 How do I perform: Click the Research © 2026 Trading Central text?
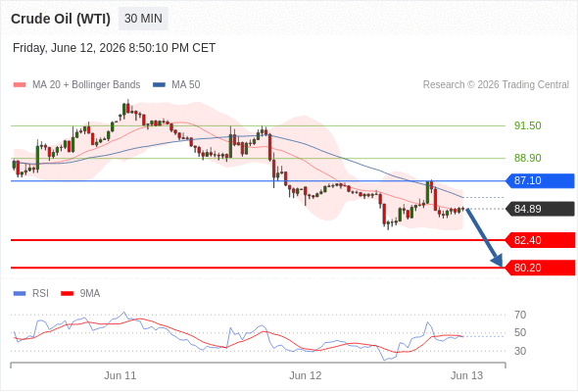[x=496, y=85]
